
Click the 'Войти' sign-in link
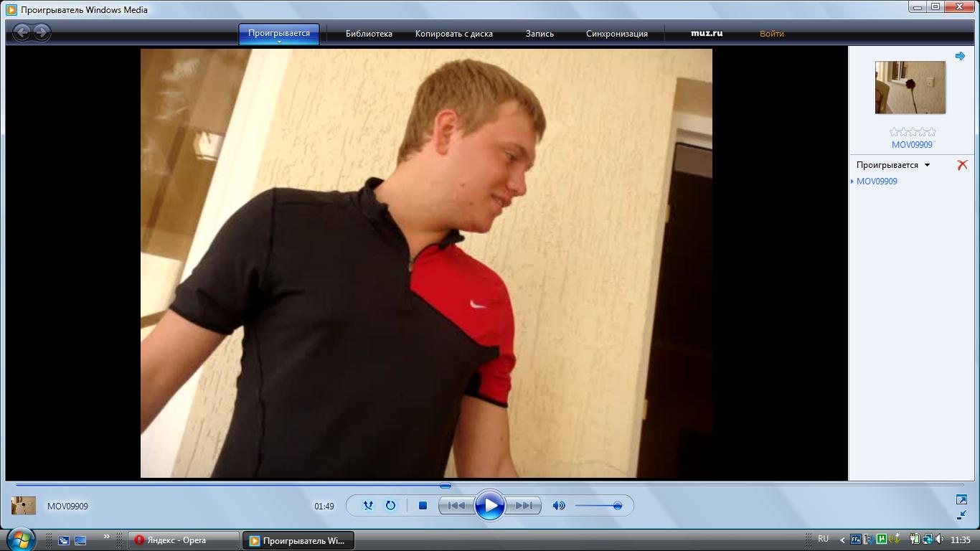(772, 34)
